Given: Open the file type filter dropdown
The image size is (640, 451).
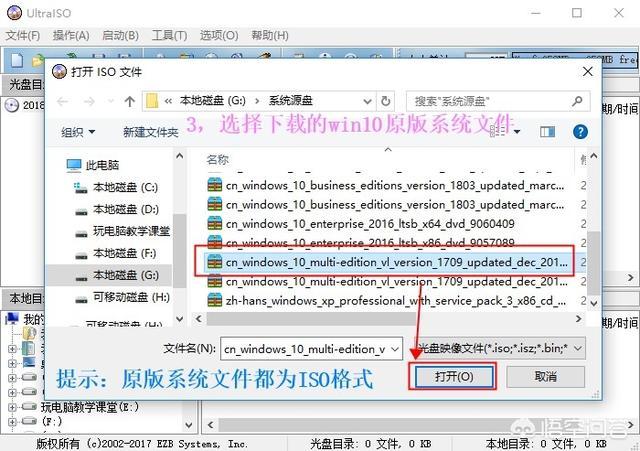Looking at the screenshot, I should (576, 348).
